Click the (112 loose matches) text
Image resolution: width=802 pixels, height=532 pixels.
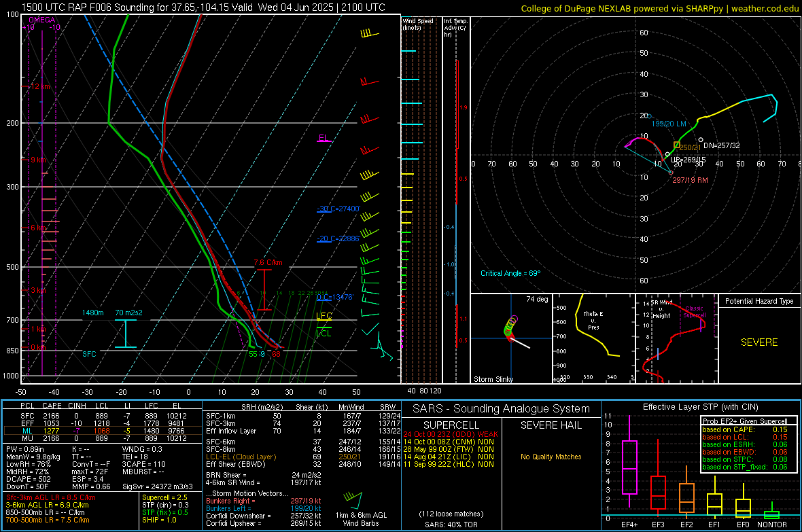451,514
